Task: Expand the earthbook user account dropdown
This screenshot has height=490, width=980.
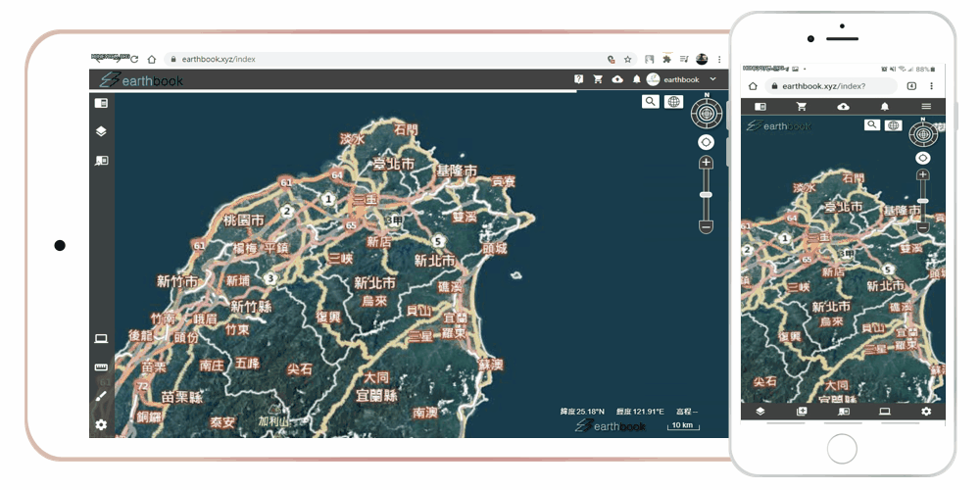Action: tap(712, 79)
